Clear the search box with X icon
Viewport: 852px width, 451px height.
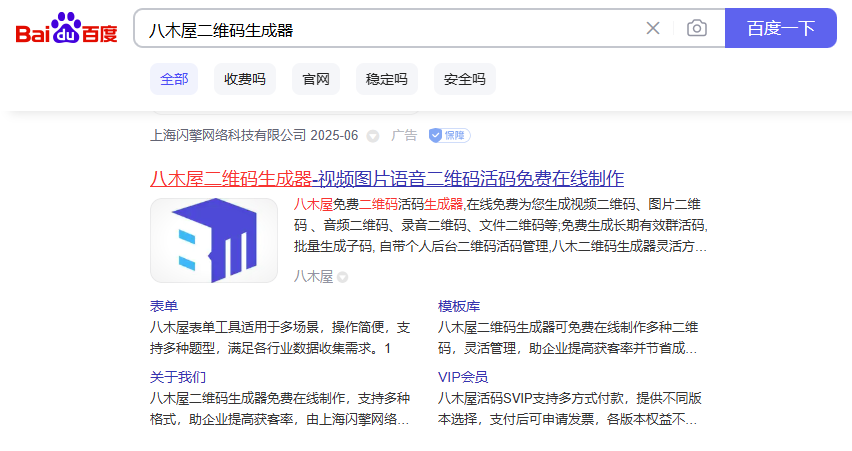point(653,28)
